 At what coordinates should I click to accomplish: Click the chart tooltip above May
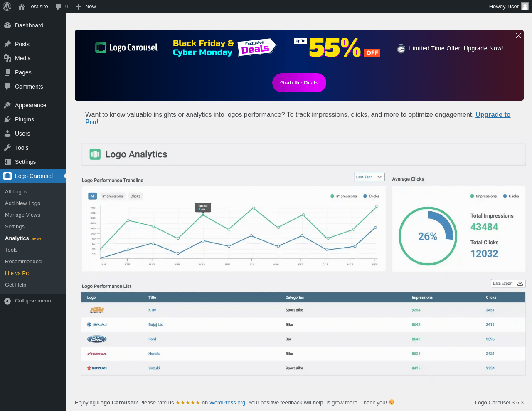tap(203, 208)
